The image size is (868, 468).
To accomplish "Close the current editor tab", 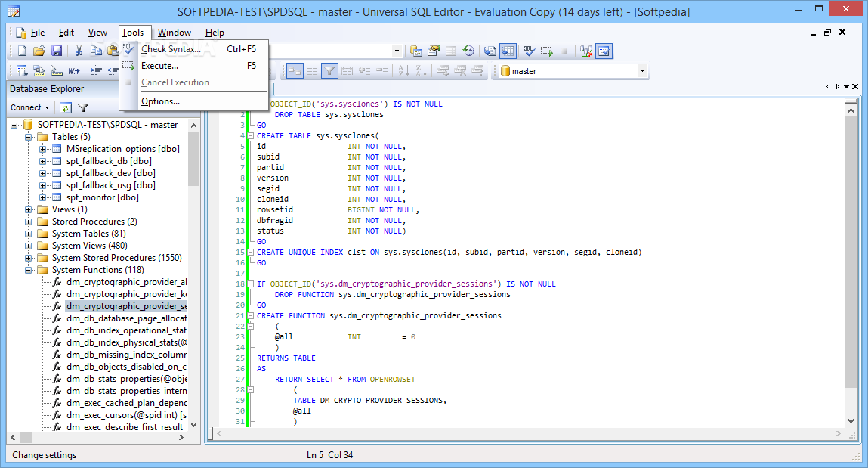I will [855, 86].
